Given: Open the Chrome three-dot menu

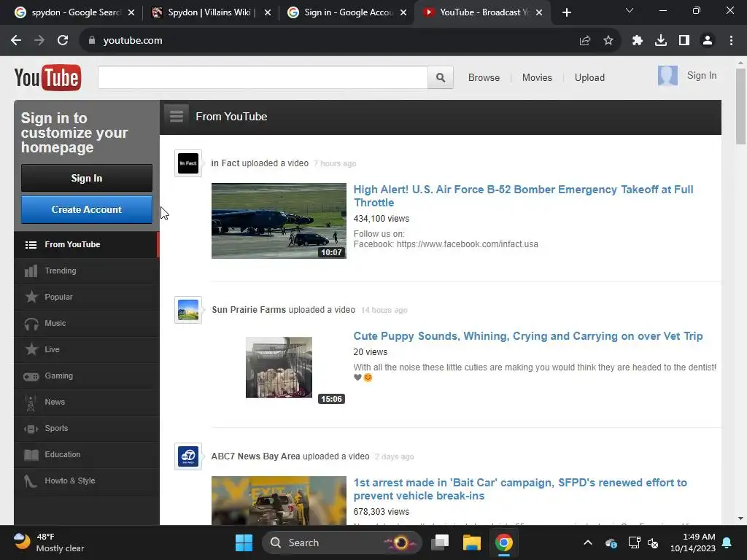Looking at the screenshot, I should click(x=731, y=41).
